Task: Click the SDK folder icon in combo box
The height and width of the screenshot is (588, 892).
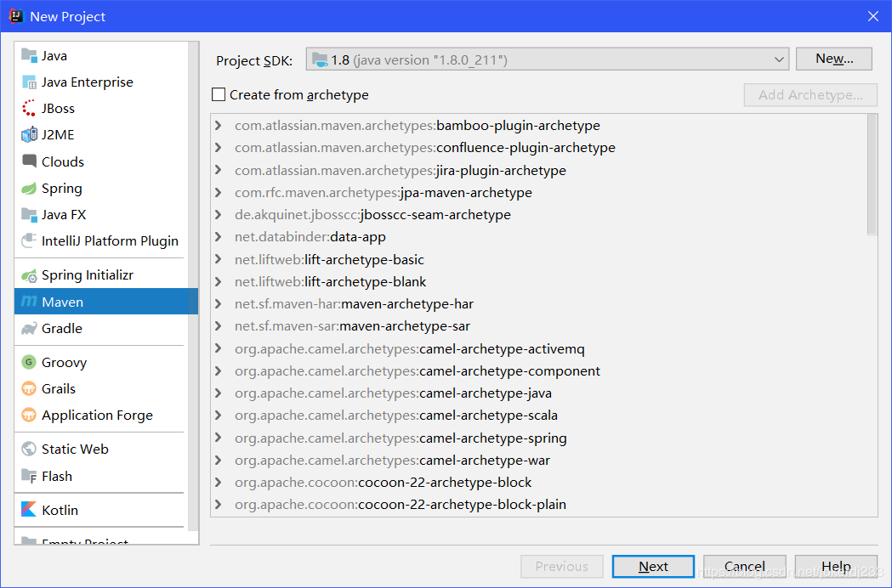Action: coord(321,59)
